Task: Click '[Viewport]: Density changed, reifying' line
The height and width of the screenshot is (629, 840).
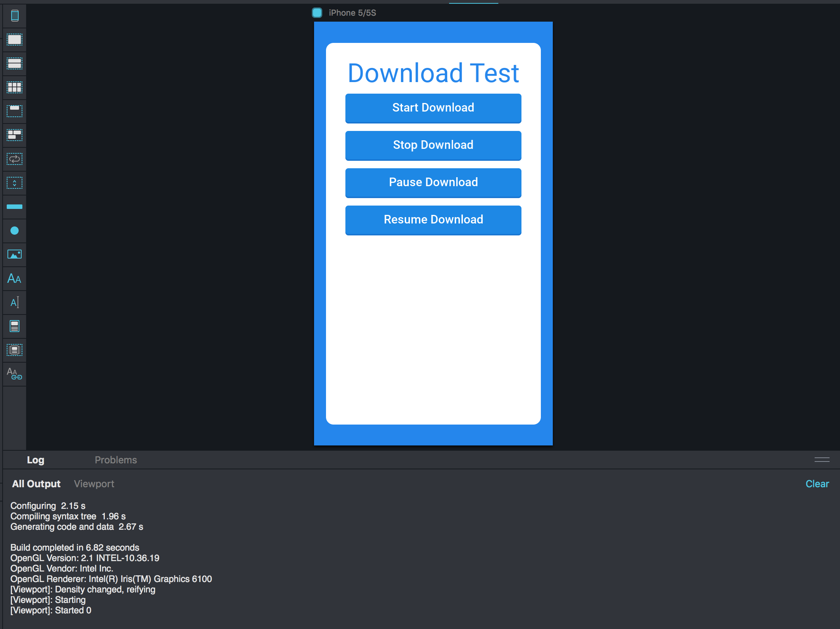Action: (83, 589)
